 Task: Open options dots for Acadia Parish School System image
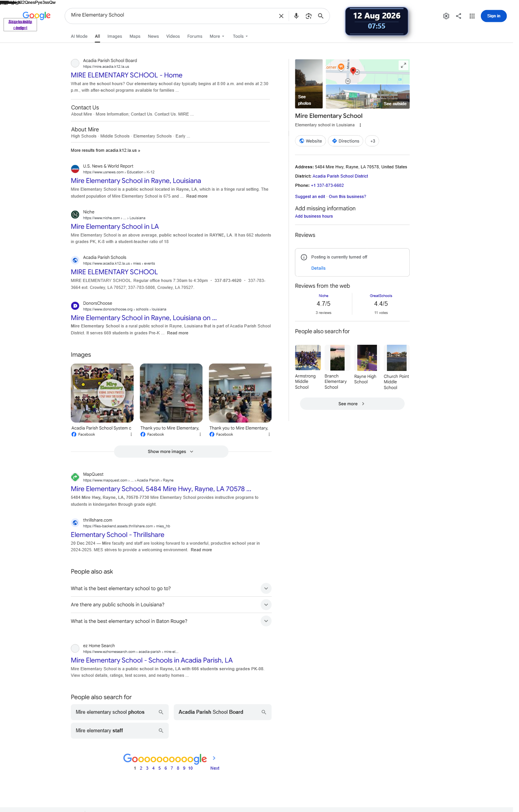click(131, 435)
